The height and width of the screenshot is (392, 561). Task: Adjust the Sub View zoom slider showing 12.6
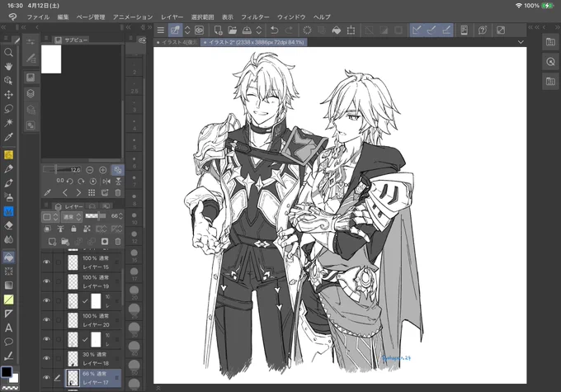[62, 170]
